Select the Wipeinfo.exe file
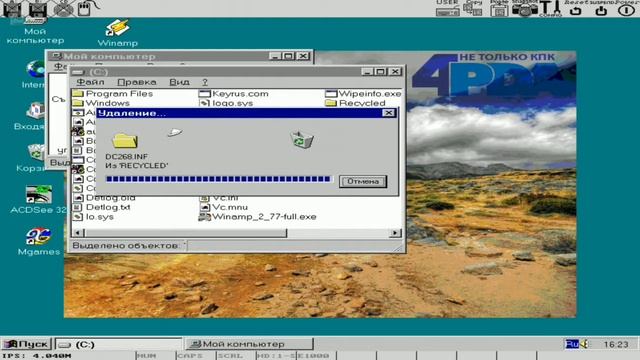Screen dimensions: 640x360 click(363, 93)
